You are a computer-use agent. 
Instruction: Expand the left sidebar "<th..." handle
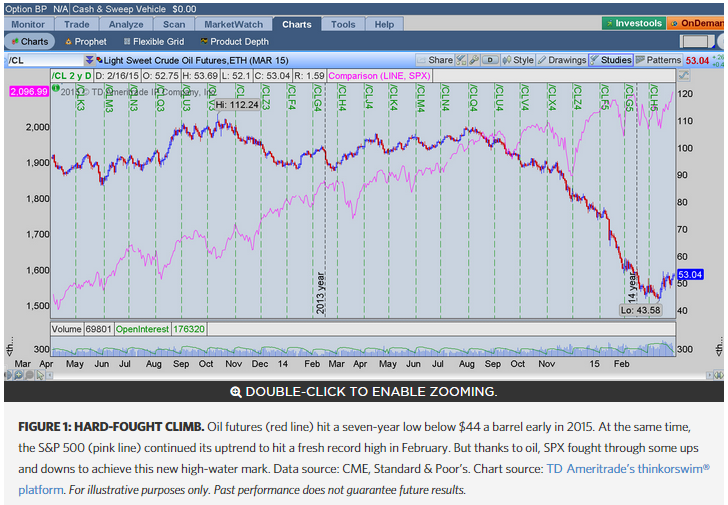(x=9, y=346)
